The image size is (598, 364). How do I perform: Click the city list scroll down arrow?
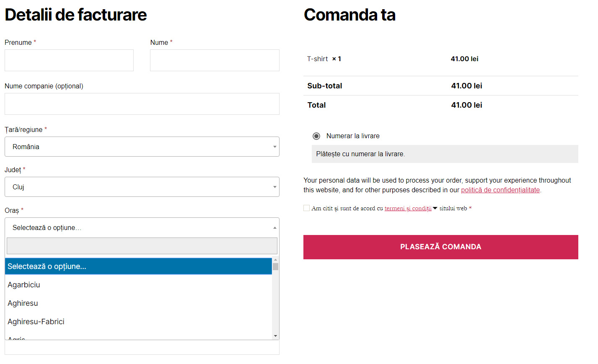click(x=275, y=336)
